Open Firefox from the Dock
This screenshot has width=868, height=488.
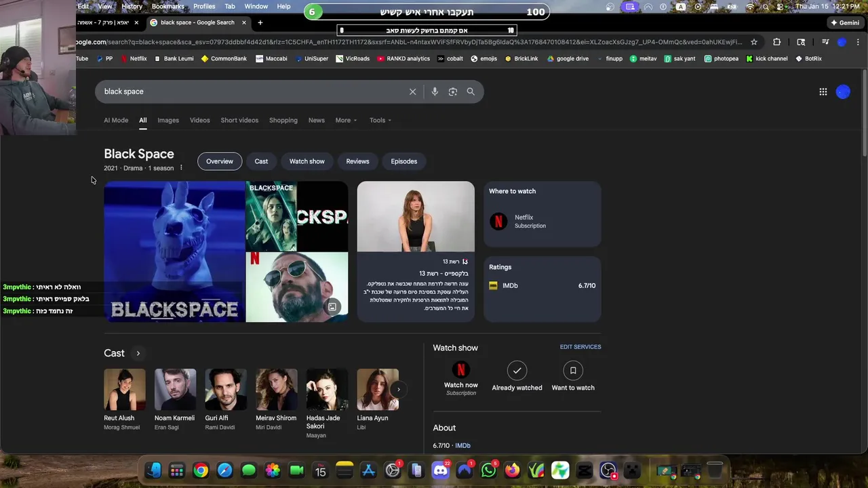513,470
